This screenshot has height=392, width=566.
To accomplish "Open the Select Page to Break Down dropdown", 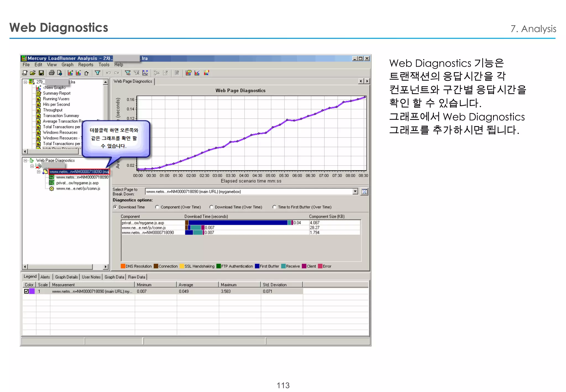I will tap(355, 191).
